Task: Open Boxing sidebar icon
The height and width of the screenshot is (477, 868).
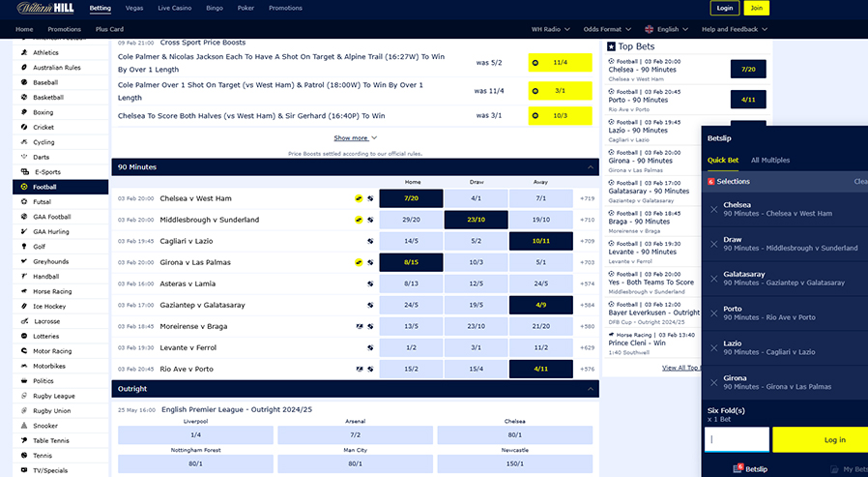Action: (24, 112)
